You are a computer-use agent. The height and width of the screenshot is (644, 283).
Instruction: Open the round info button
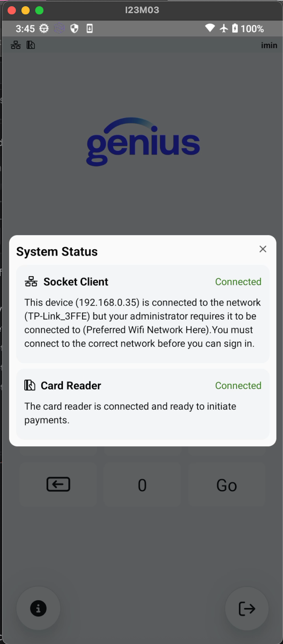click(x=38, y=608)
